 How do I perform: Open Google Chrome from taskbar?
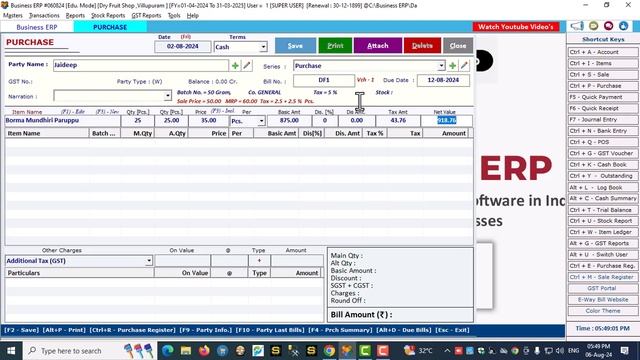point(329,351)
